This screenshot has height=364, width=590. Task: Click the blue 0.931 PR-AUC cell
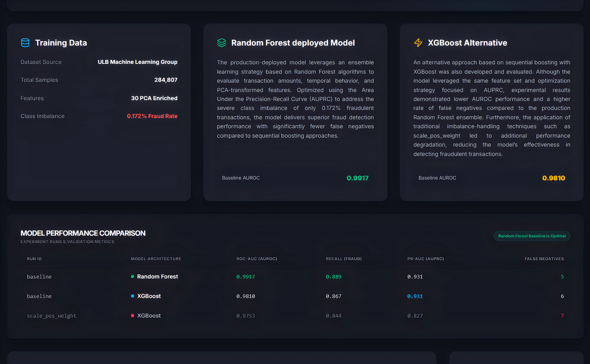tap(415, 296)
